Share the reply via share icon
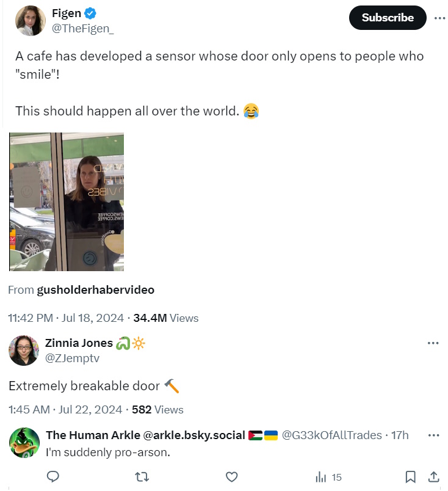The height and width of the screenshot is (491, 448). pyautogui.click(x=433, y=476)
